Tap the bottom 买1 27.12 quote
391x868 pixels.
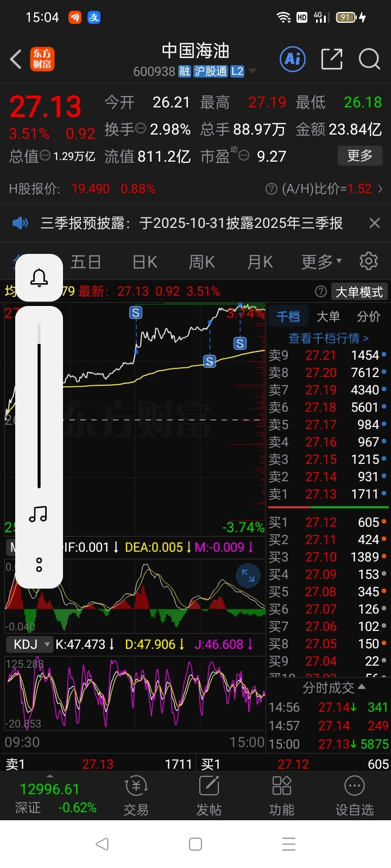pyautogui.click(x=295, y=764)
